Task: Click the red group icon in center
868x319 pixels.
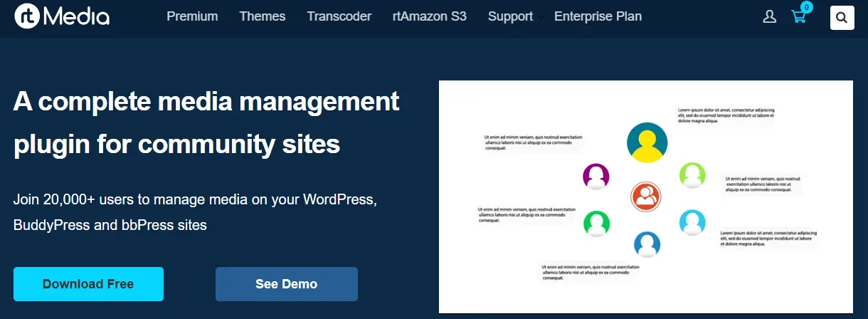Action: coord(646,197)
